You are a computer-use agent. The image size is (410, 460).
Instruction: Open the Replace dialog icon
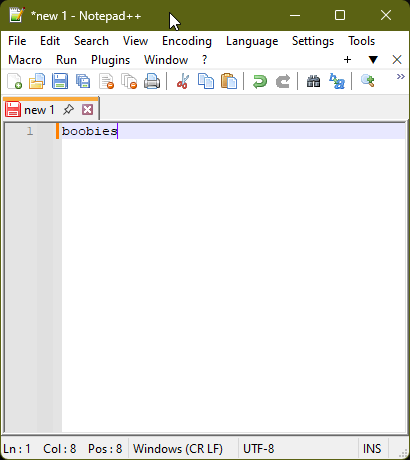337,81
